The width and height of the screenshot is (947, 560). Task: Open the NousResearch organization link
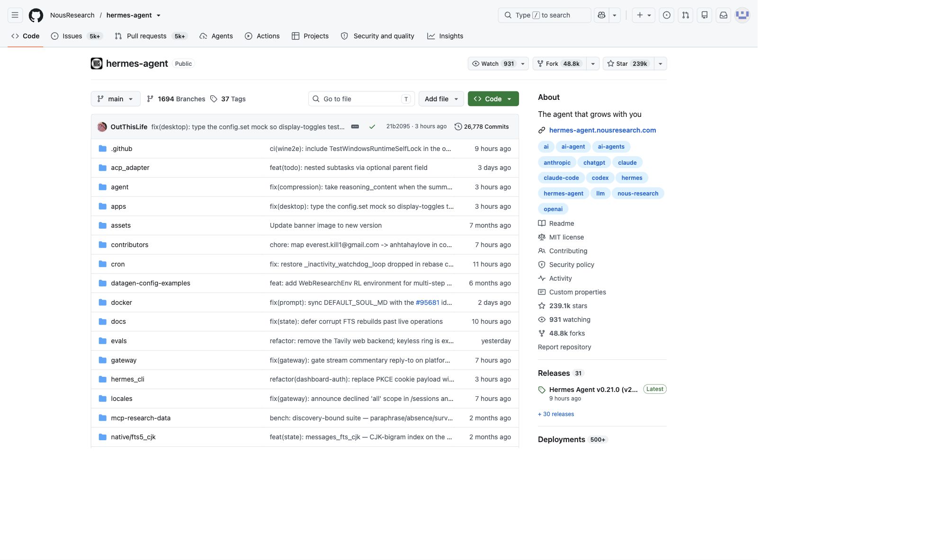tap(72, 15)
